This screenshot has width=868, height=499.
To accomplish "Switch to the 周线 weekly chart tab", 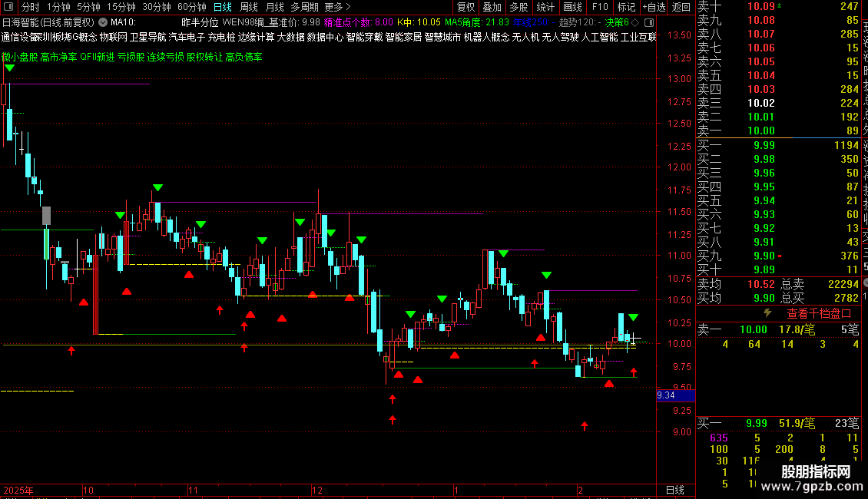I will (249, 7).
